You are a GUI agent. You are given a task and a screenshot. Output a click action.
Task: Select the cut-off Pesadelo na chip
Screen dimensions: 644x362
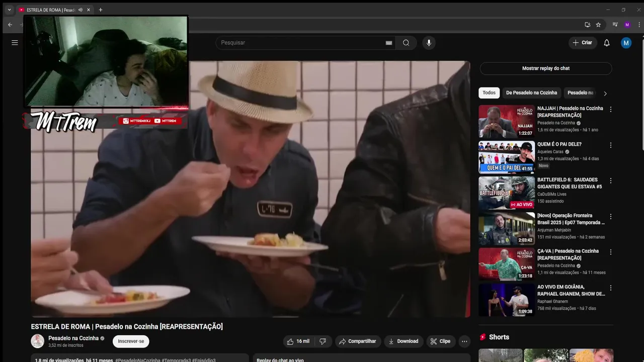coord(581,93)
